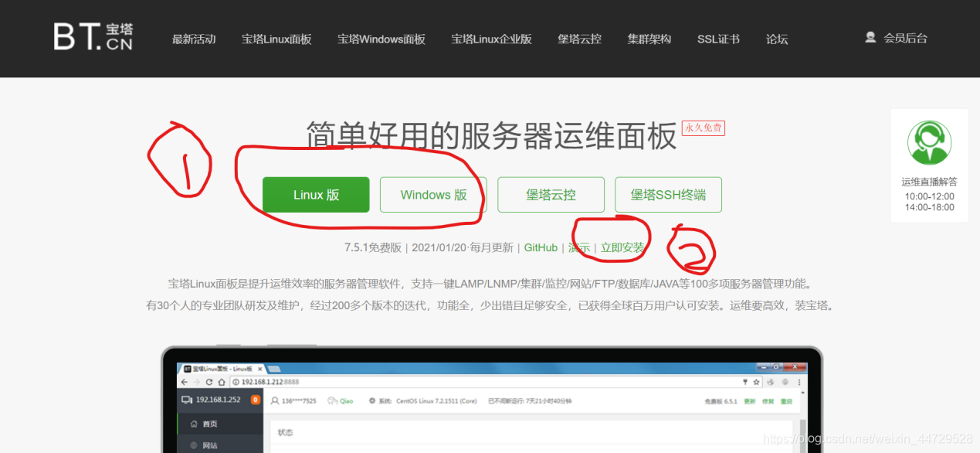Click the 10:00-12:00 support hours text
The image size is (980, 453).
tap(929, 196)
